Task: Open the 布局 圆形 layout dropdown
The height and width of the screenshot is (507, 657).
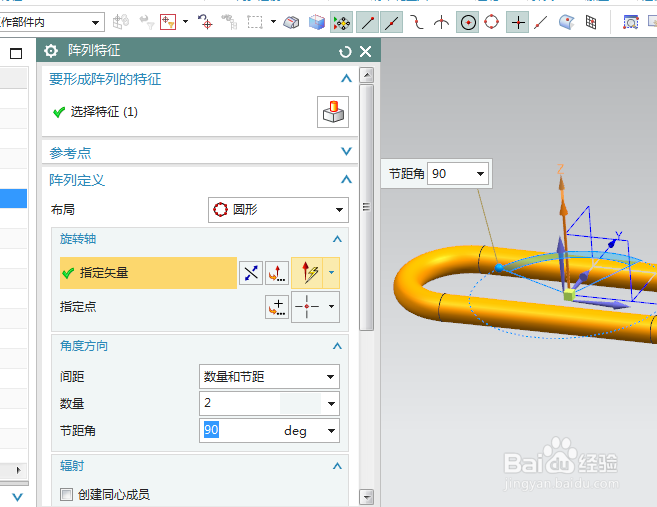Action: 278,210
